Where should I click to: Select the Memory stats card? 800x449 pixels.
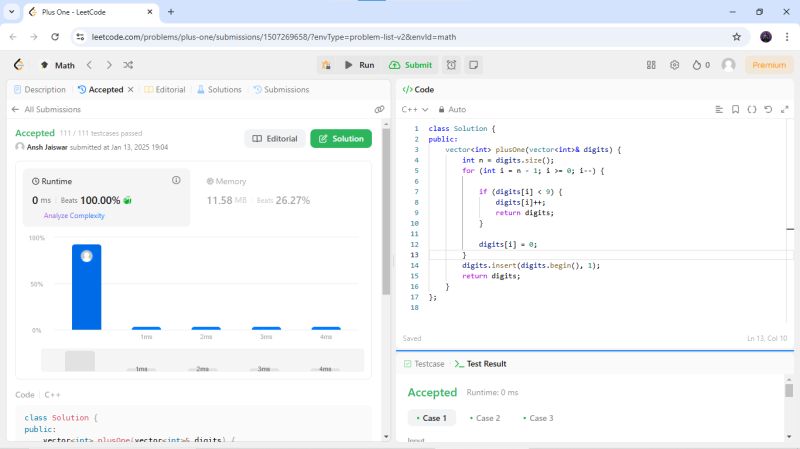[280, 197]
